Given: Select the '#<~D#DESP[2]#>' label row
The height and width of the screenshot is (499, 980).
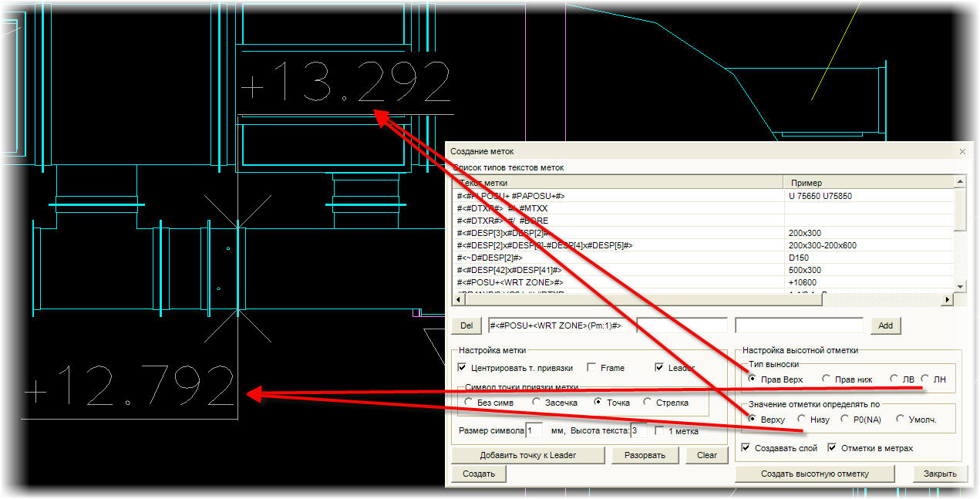Looking at the screenshot, I should pyautogui.click(x=704, y=258).
